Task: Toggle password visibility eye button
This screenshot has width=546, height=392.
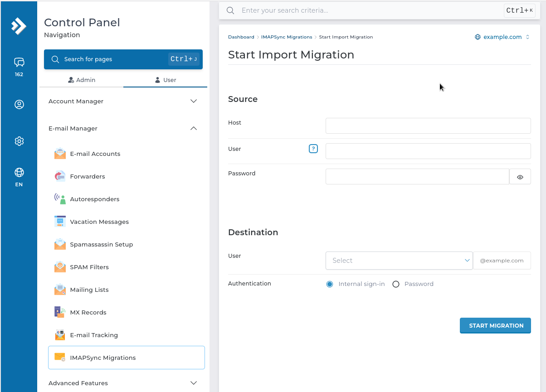Action: (520, 177)
